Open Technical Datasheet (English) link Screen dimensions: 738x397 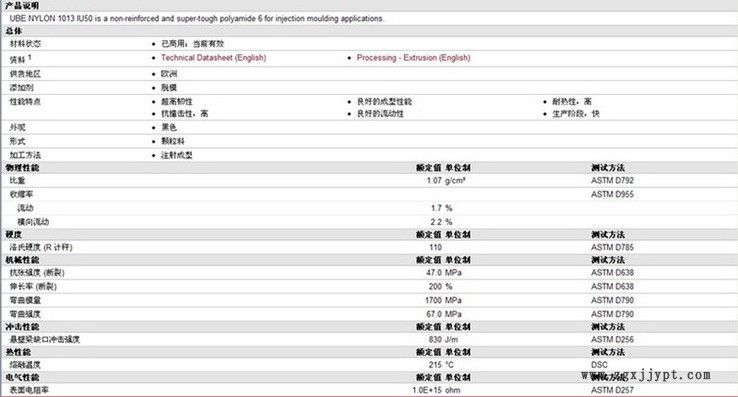tap(214, 57)
